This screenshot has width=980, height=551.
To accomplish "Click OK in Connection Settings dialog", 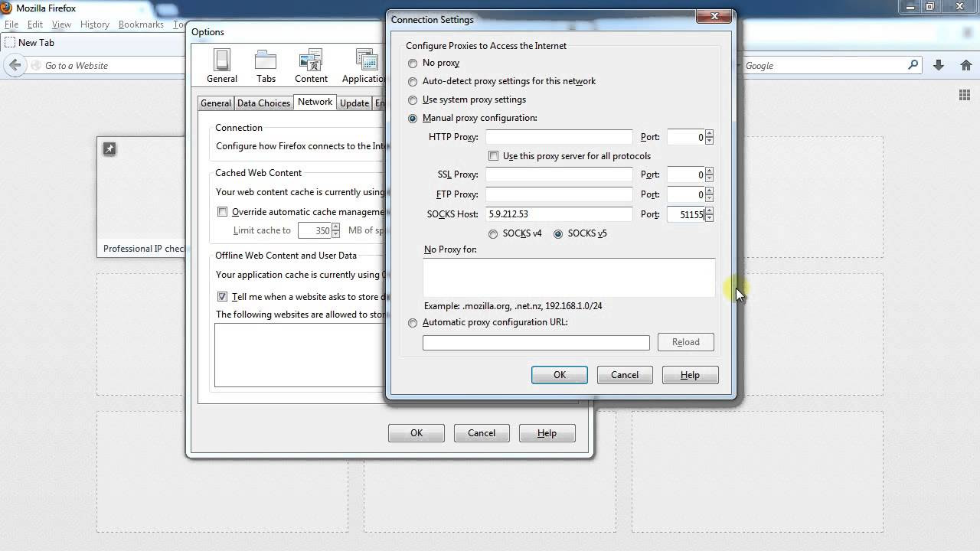I will point(560,375).
